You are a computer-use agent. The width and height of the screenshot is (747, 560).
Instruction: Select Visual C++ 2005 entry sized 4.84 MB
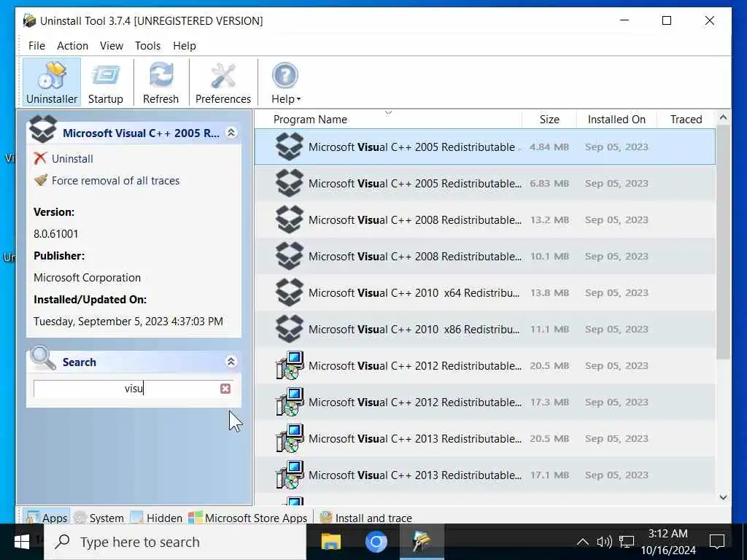[485, 147]
